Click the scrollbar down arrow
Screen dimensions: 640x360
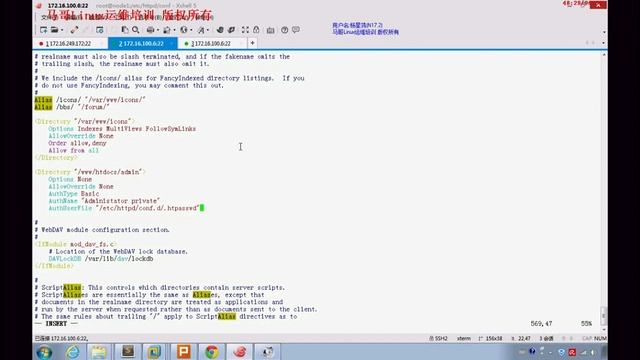604,329
